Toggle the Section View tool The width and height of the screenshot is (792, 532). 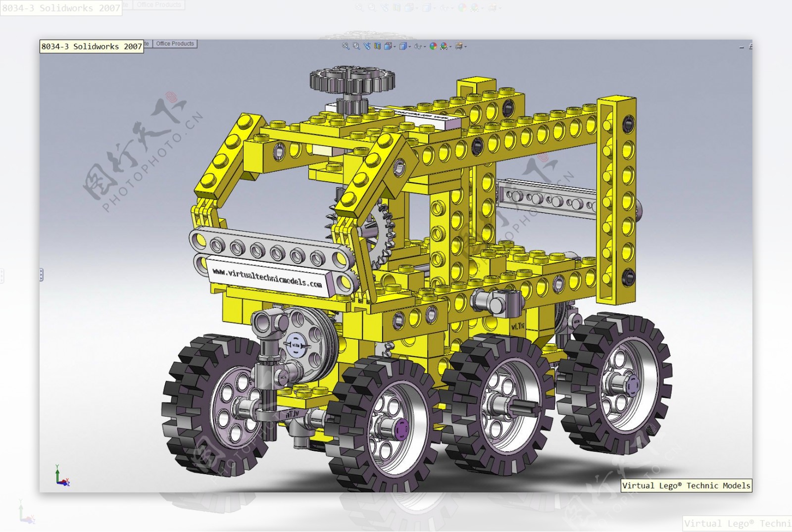[377, 46]
